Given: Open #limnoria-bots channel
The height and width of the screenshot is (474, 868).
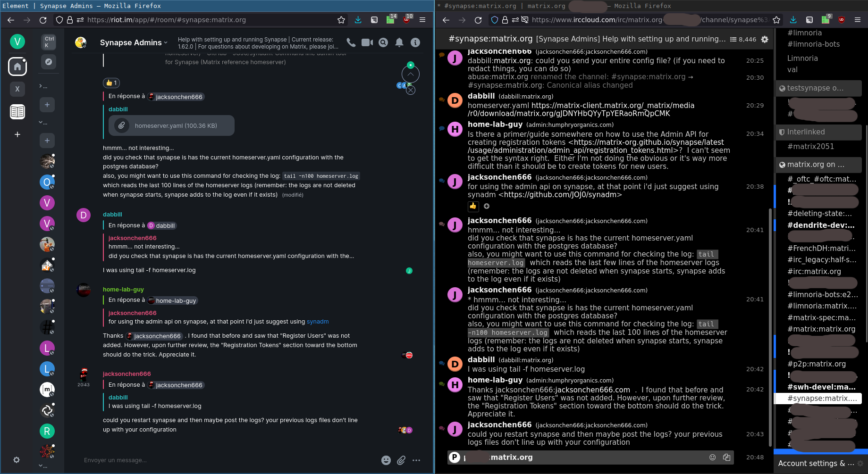Looking at the screenshot, I should pyautogui.click(x=813, y=44).
